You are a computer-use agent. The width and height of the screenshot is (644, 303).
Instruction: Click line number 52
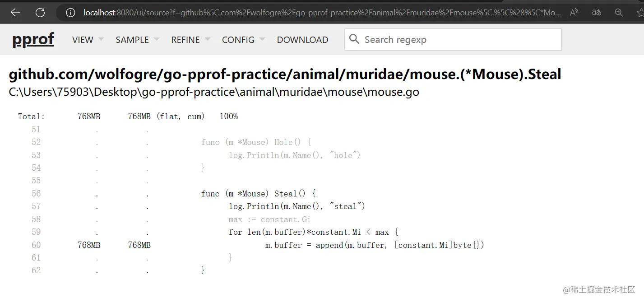point(36,142)
